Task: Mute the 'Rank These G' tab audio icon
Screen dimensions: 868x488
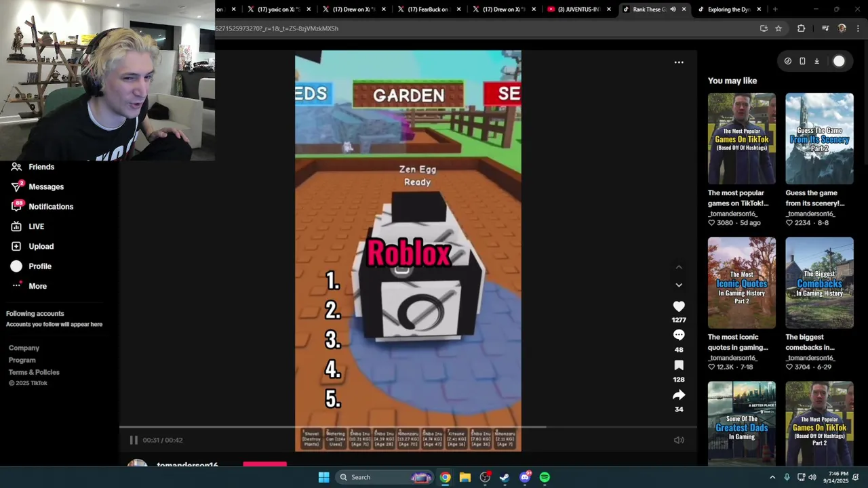Action: point(673,9)
